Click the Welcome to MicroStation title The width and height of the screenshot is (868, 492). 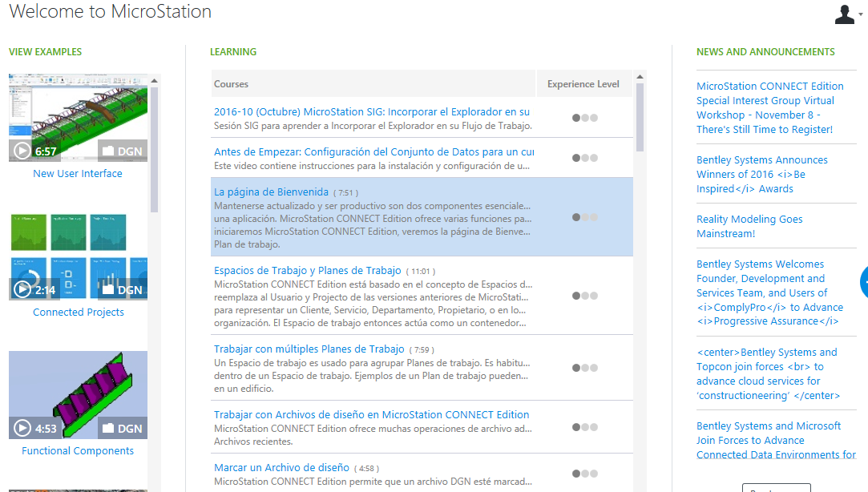click(110, 11)
